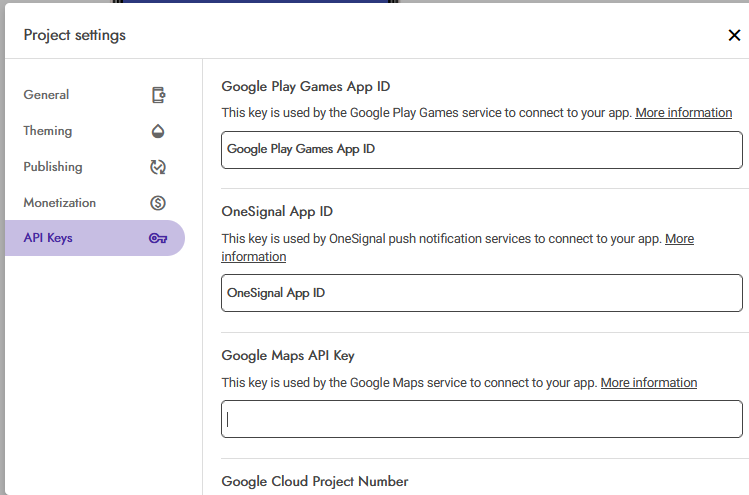Image resolution: width=749 pixels, height=495 pixels.
Task: Switch to the Theming tab label
Action: 48,131
